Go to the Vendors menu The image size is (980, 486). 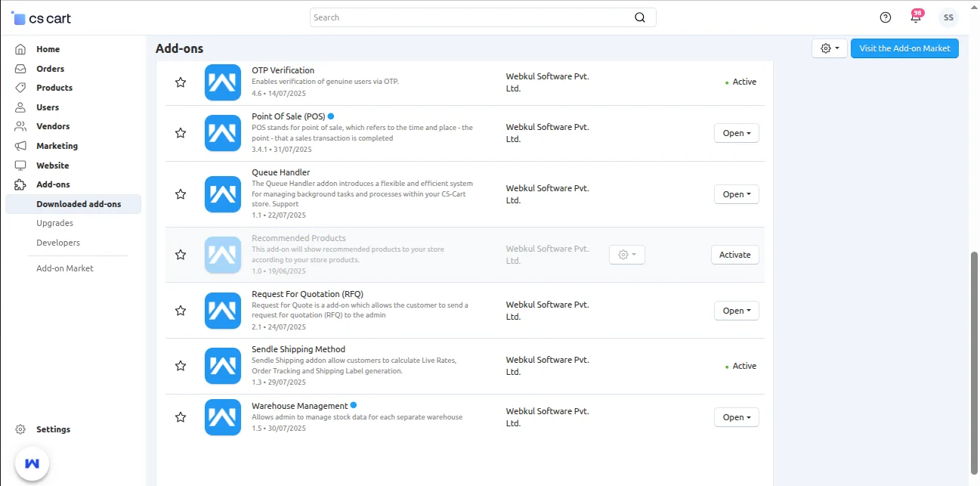point(53,126)
